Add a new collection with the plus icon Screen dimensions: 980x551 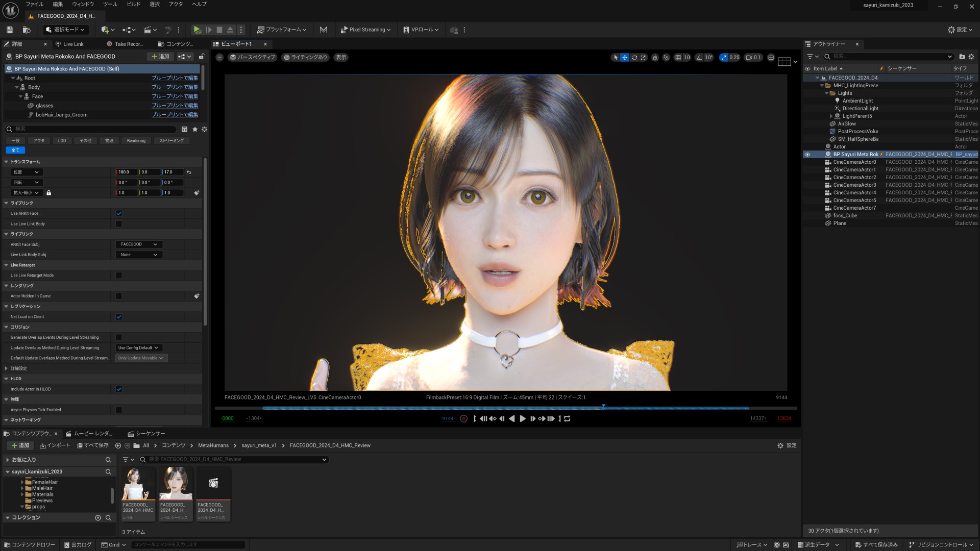[x=98, y=518]
